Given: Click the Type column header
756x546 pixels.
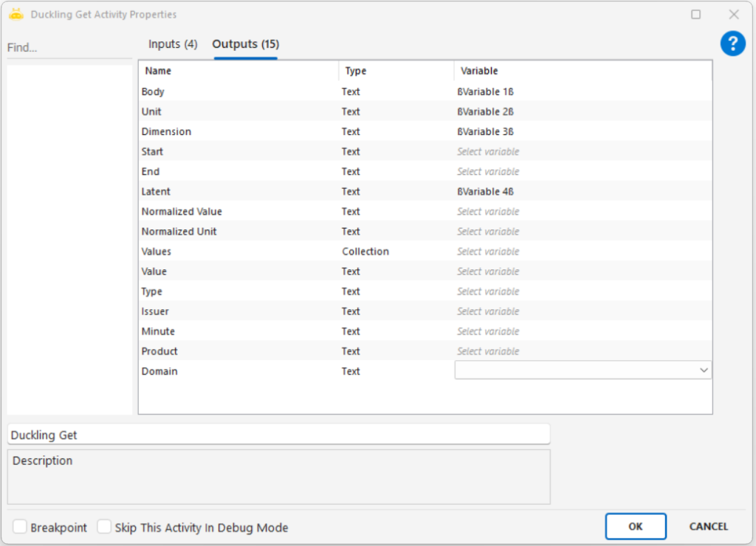Looking at the screenshot, I should (356, 71).
